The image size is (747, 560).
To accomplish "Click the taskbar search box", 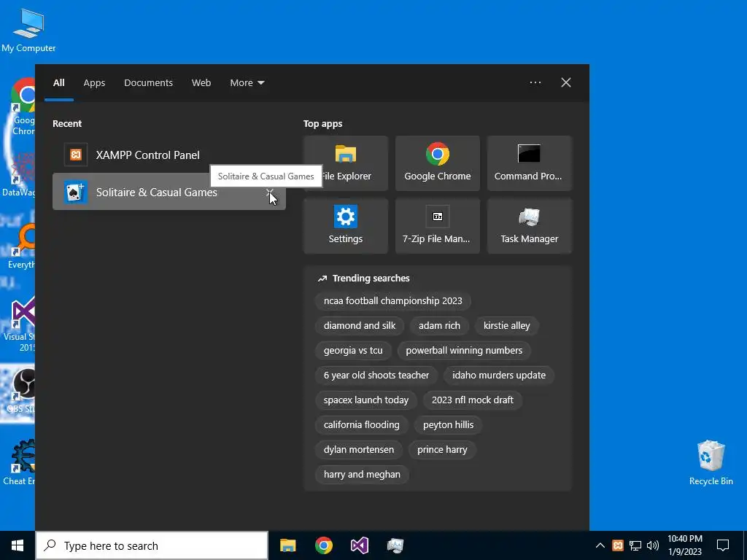I will pos(152,545).
